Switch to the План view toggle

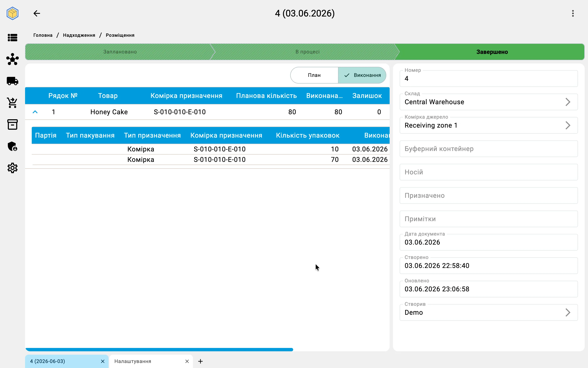click(x=314, y=75)
